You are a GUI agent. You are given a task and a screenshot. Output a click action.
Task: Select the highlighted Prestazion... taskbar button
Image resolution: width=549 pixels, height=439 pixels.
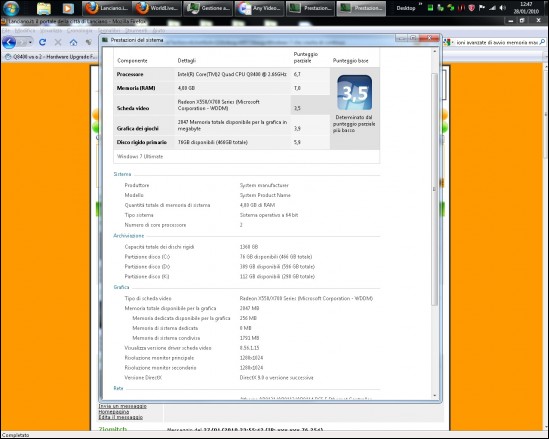click(x=361, y=8)
